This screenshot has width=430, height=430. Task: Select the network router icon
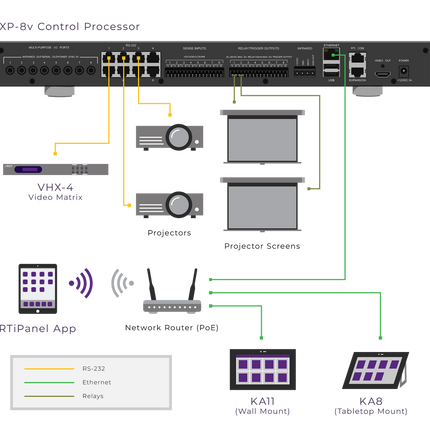[x=172, y=291]
